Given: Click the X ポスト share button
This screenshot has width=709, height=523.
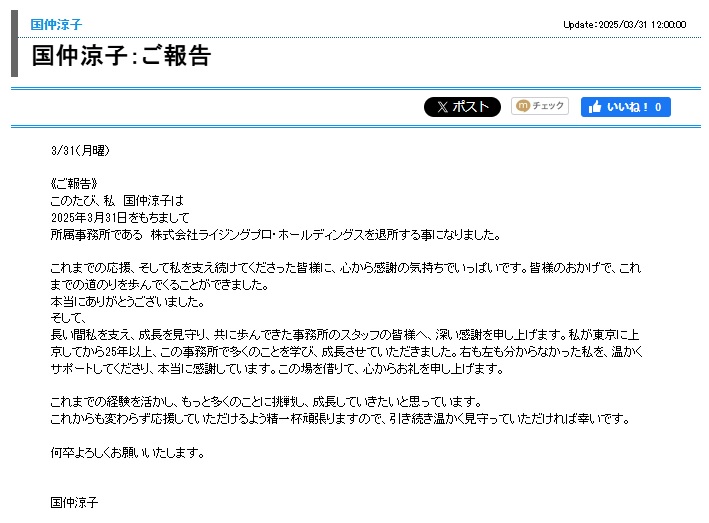Looking at the screenshot, I should click(462, 107).
